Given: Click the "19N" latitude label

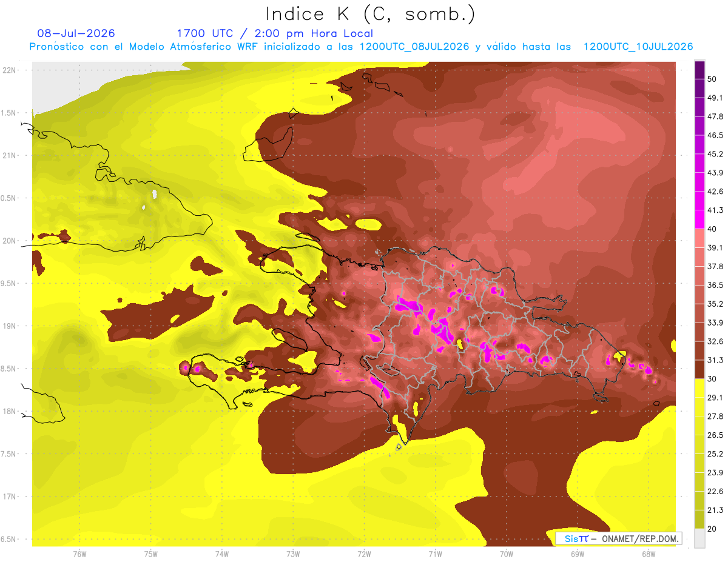Looking at the screenshot, I should 10,326.
